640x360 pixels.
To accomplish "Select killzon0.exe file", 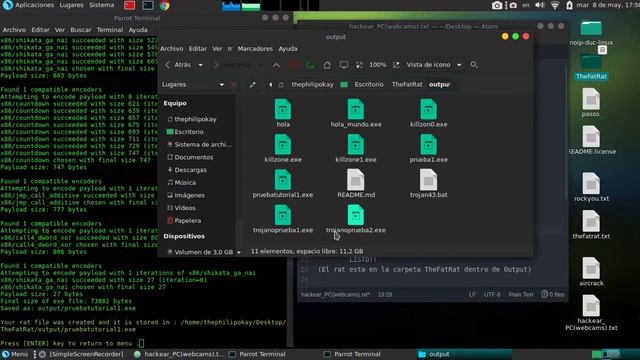I will pos(429,113).
